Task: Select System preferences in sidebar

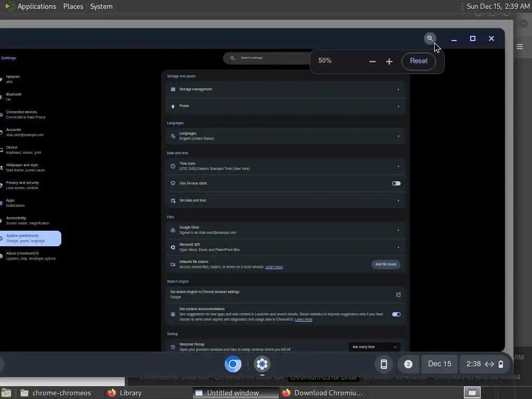Action: (x=30, y=238)
